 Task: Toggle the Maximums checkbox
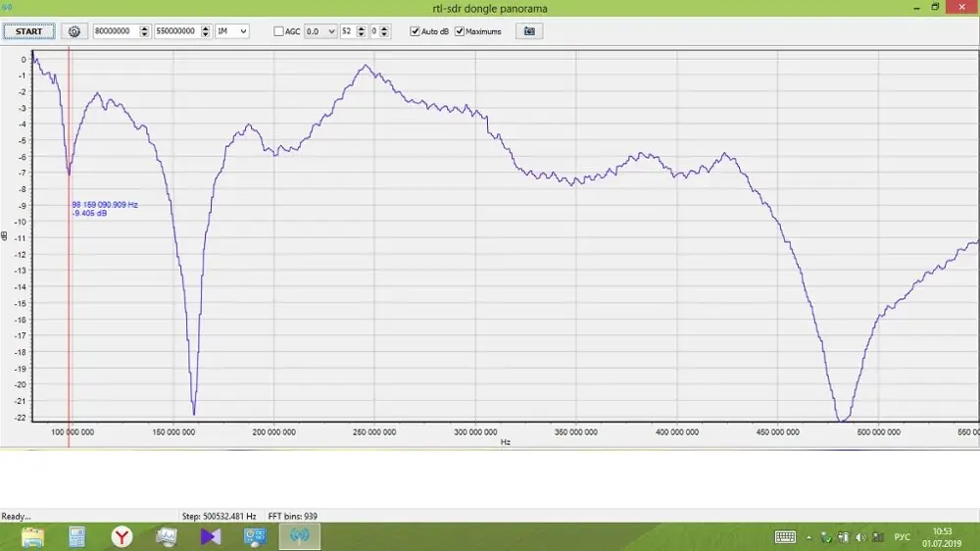click(x=460, y=31)
